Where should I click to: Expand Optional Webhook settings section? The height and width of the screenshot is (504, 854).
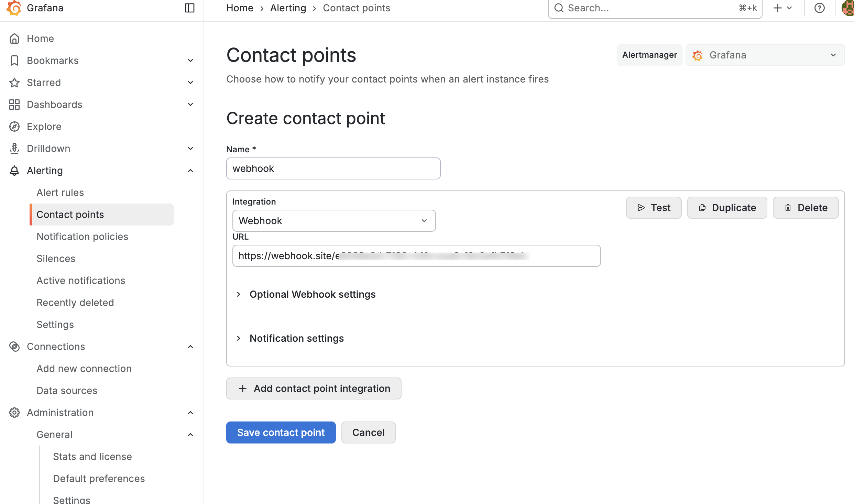tap(312, 294)
